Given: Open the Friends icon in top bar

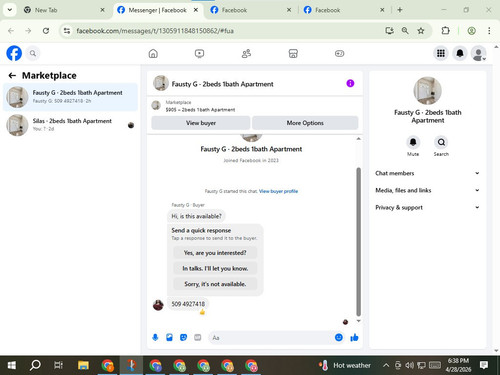Looking at the screenshot, I should 246,53.
